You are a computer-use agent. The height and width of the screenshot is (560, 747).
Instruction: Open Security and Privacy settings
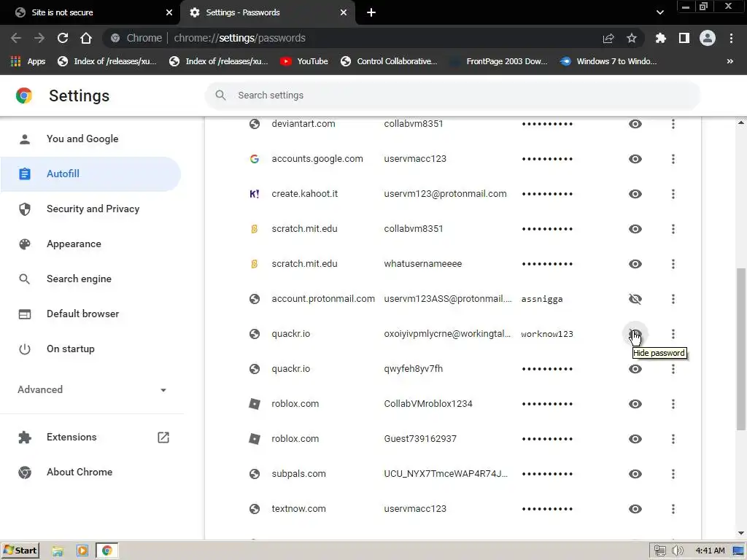coord(90,209)
